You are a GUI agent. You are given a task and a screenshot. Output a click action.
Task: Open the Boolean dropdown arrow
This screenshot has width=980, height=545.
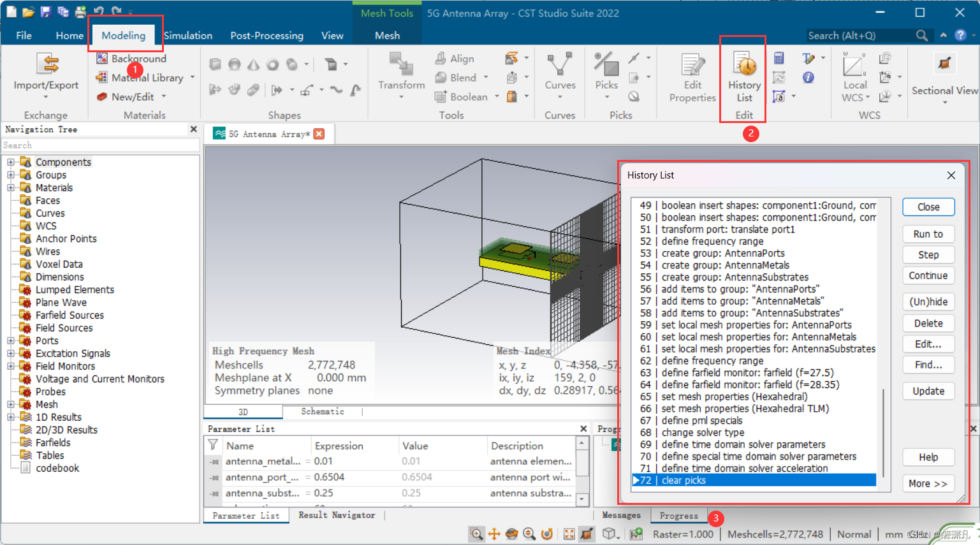[497, 97]
